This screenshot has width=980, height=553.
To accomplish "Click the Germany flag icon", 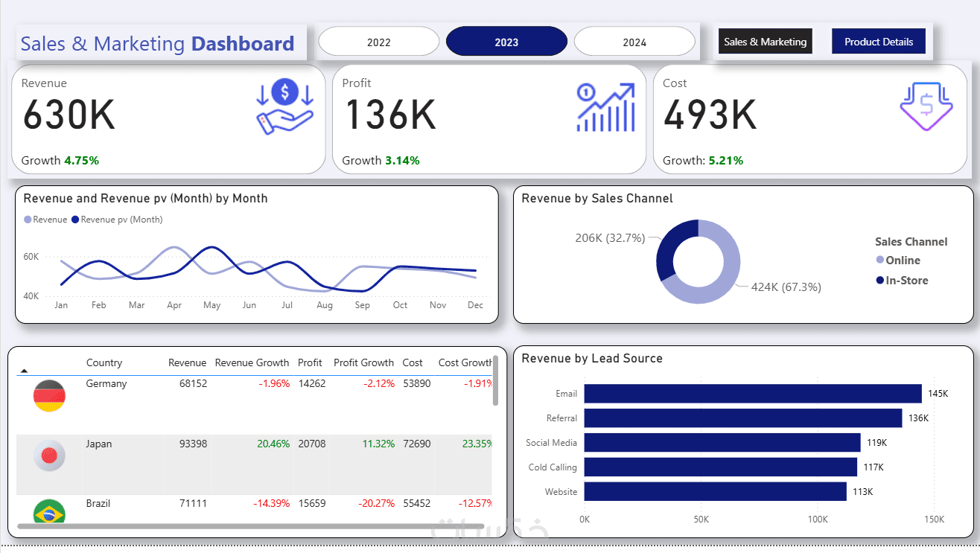I will tap(50, 396).
